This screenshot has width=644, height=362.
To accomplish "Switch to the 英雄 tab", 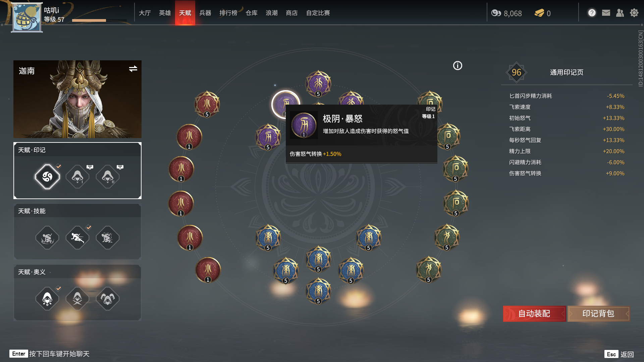I will pos(165,13).
